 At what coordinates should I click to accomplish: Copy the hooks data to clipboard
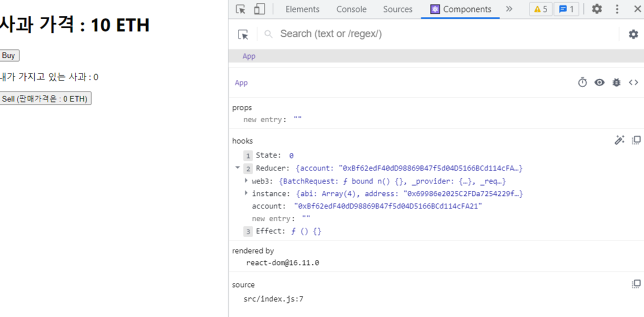coord(636,140)
